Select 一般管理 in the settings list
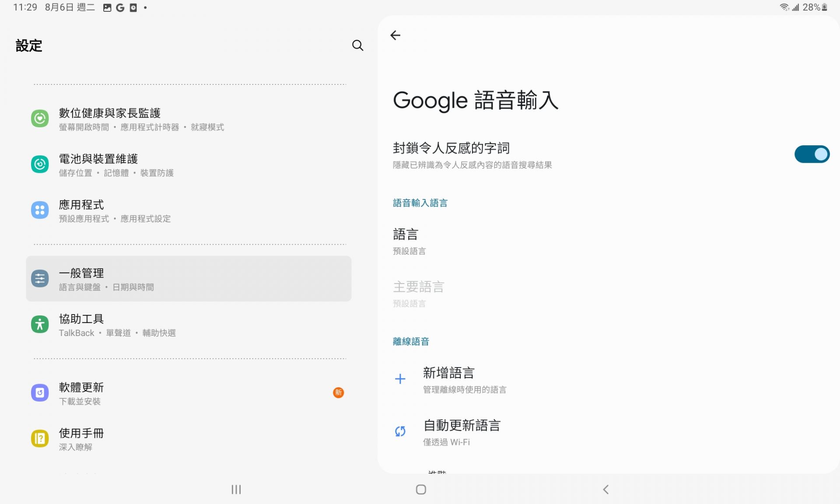The image size is (840, 504). point(188,279)
